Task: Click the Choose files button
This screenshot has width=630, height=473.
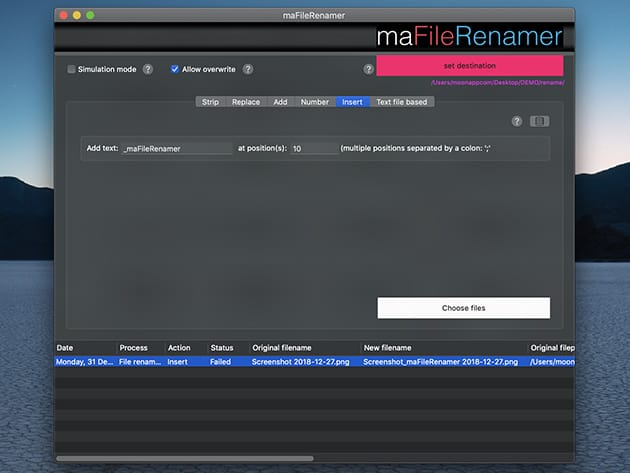Action: tap(463, 308)
